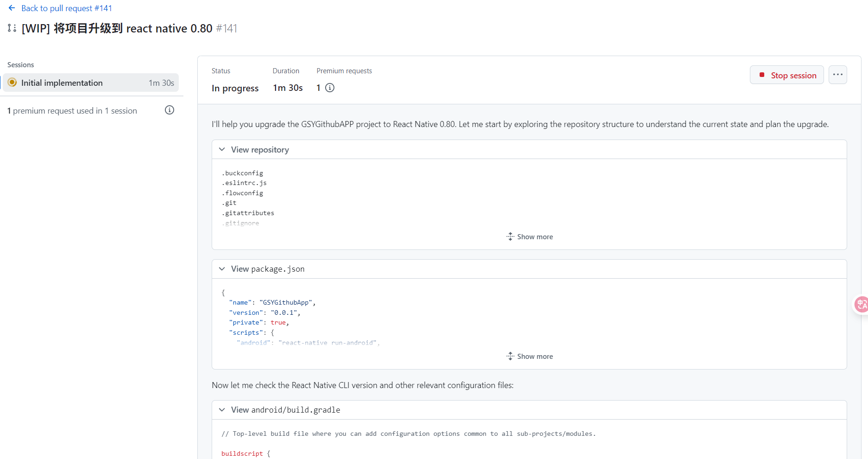Click the buildscript keyword in build.gradle
The height and width of the screenshot is (459, 868).
coord(242,454)
